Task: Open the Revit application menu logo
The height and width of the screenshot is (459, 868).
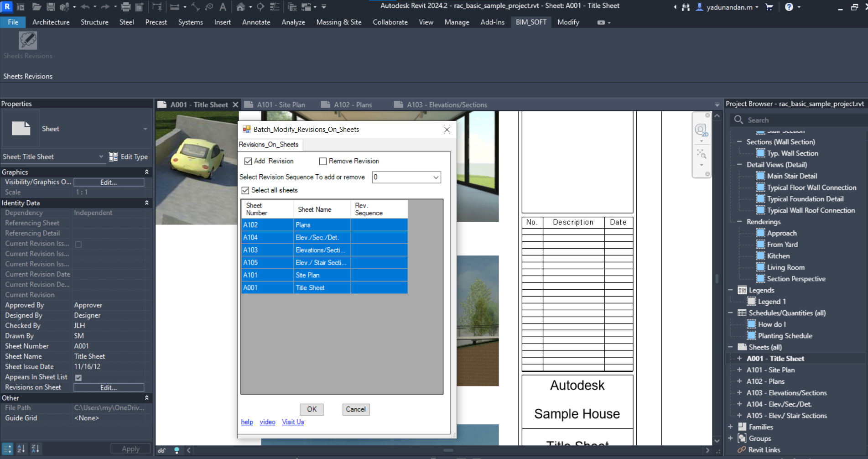Action: coord(7,6)
